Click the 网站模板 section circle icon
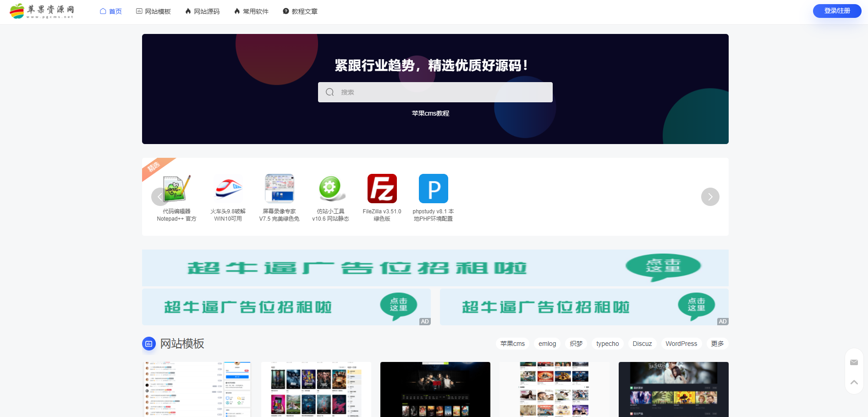The image size is (868, 417). (x=148, y=343)
